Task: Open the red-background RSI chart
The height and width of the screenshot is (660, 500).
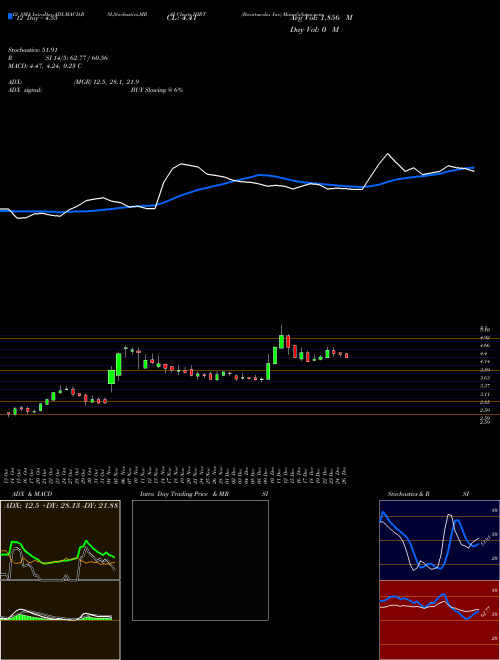Action: [439, 620]
